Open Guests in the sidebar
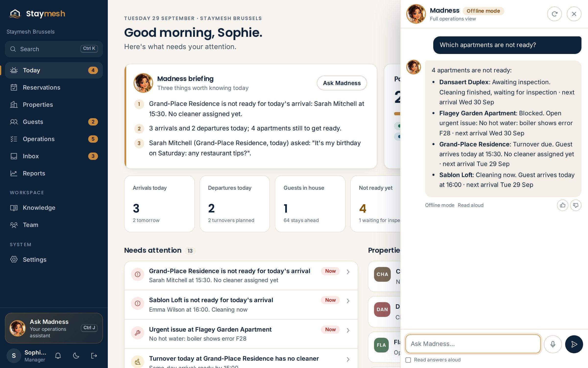This screenshot has height=368, width=588. click(54, 122)
